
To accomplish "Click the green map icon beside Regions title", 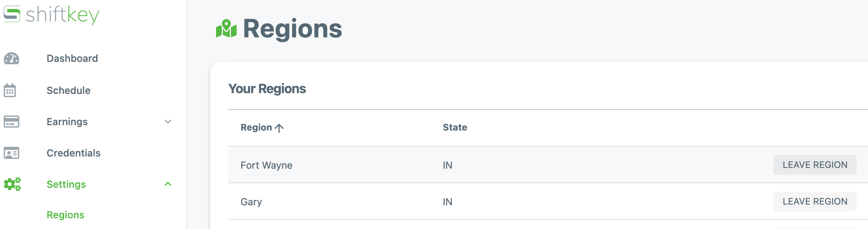I will coord(226,29).
